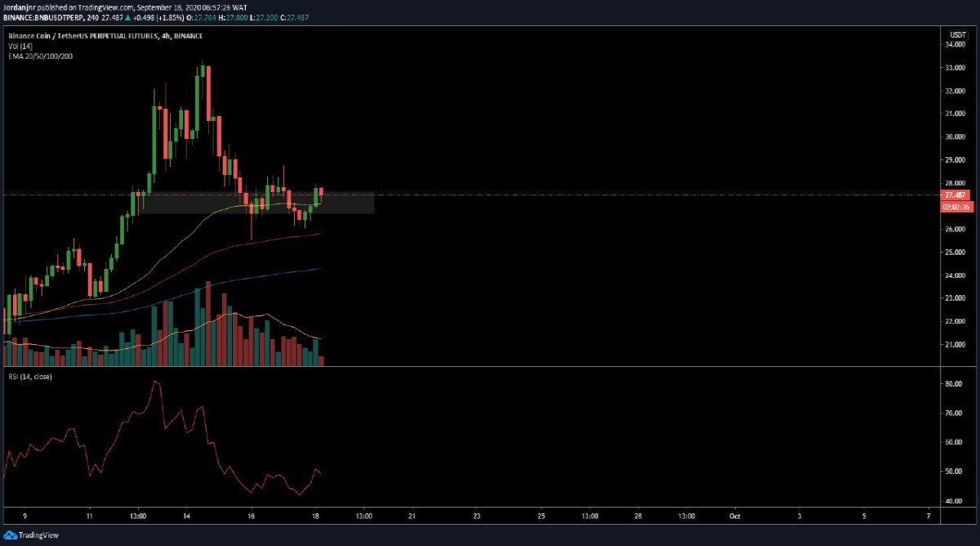The image size is (980, 546).
Task: Open the USDT currency badge on price axis
Action: tap(957, 34)
